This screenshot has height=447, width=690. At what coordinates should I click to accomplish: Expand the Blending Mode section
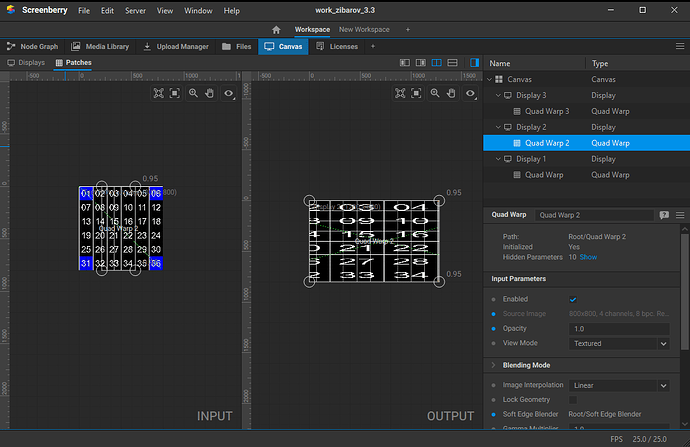(x=493, y=365)
